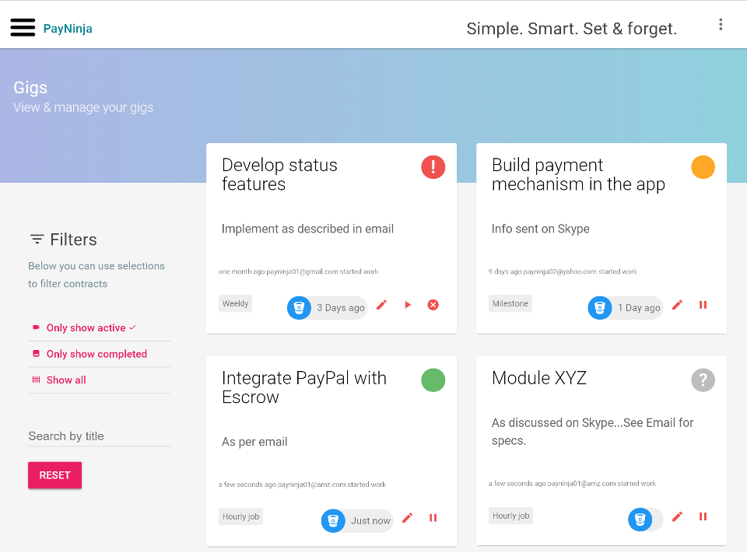Select the Only show completed filter
This screenshot has width=747, height=560.
[96, 354]
